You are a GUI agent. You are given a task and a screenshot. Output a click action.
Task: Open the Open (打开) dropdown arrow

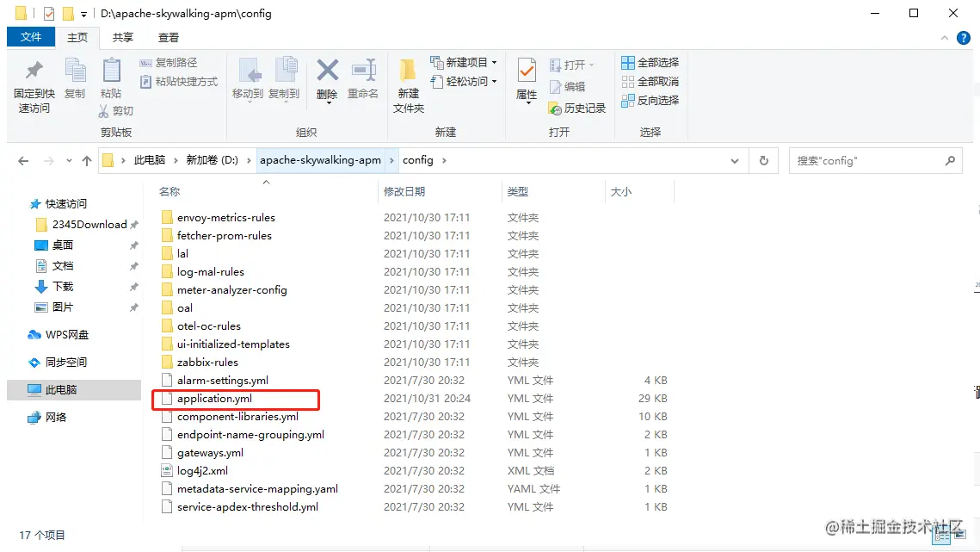pos(591,65)
